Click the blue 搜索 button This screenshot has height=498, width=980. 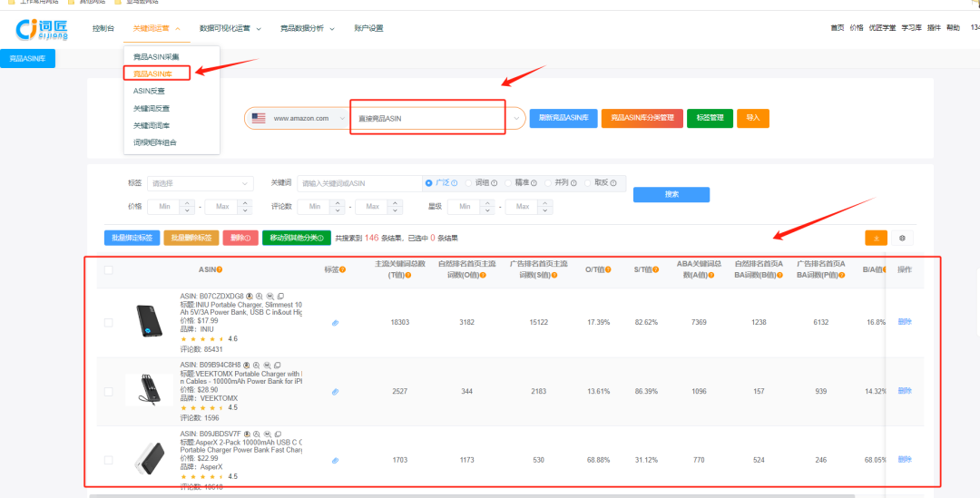(671, 194)
